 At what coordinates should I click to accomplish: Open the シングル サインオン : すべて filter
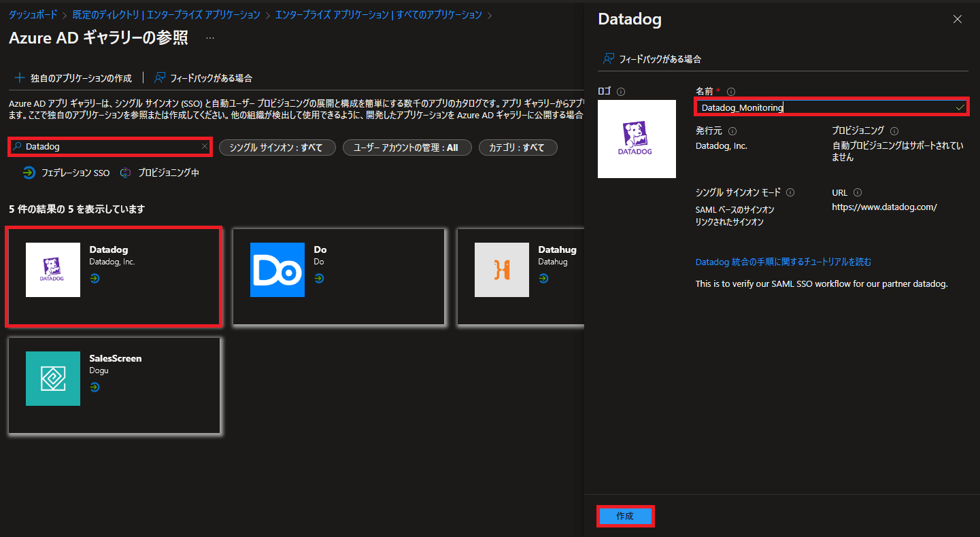(277, 148)
